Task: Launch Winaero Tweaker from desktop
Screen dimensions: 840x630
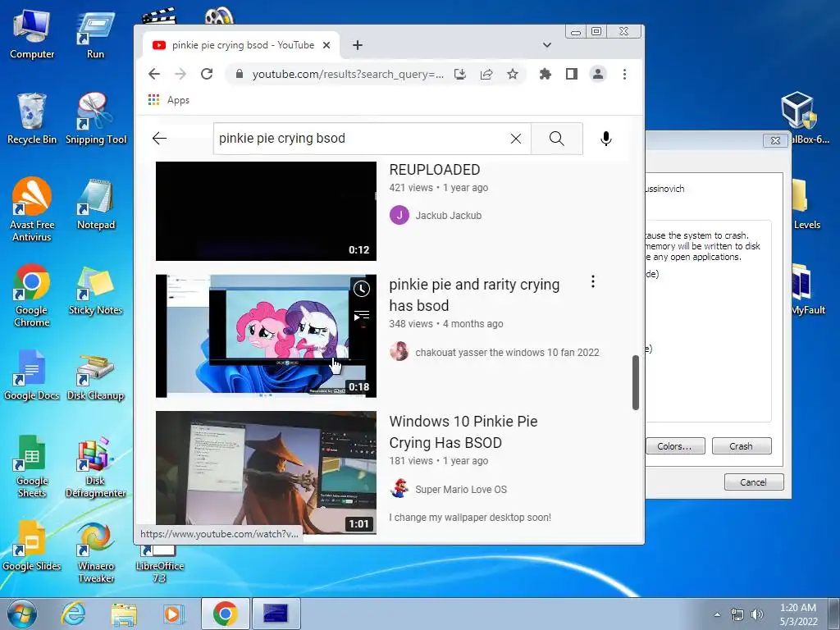Action: click(x=95, y=552)
